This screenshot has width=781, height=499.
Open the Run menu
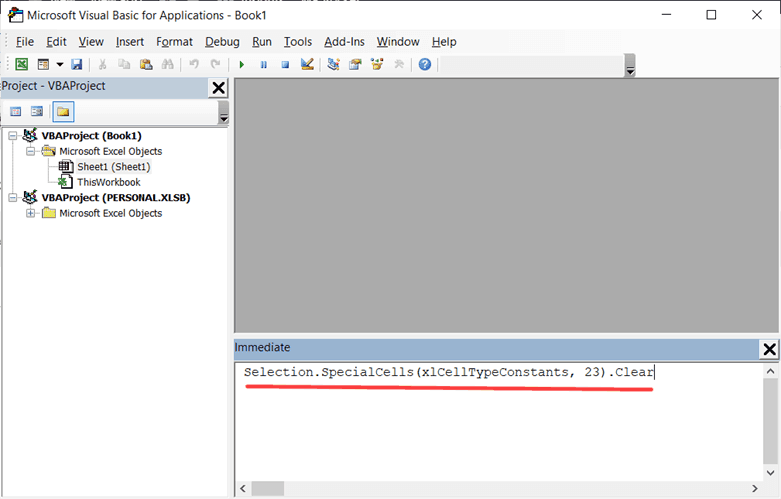coord(262,42)
